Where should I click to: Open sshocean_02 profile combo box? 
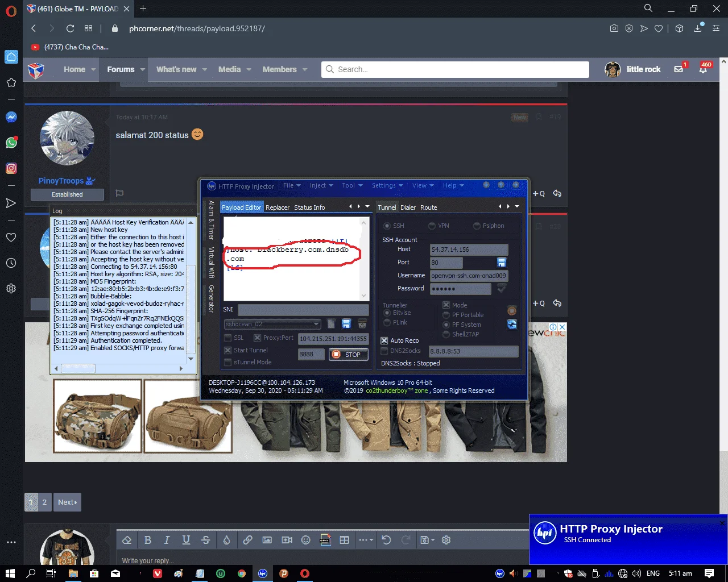click(272, 324)
